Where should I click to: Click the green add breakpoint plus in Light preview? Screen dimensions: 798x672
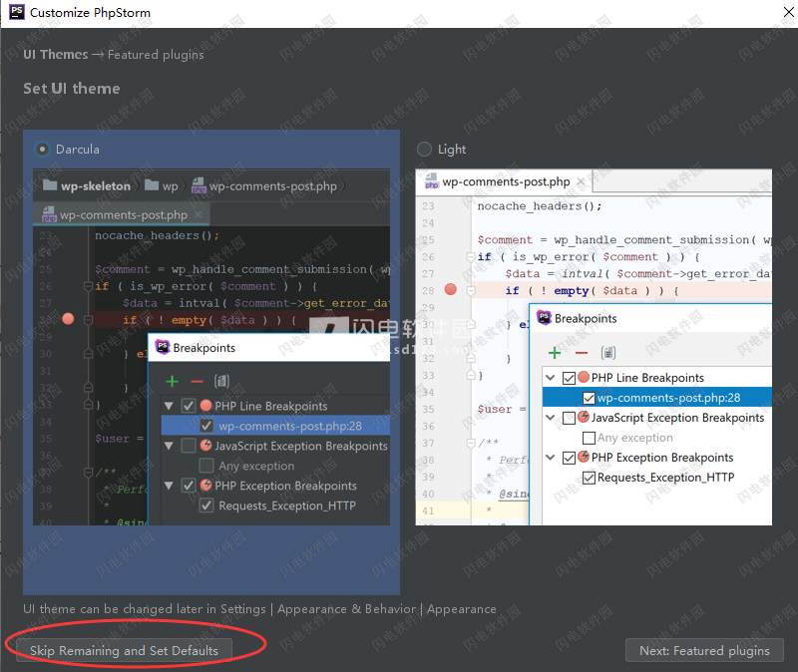[x=555, y=353]
